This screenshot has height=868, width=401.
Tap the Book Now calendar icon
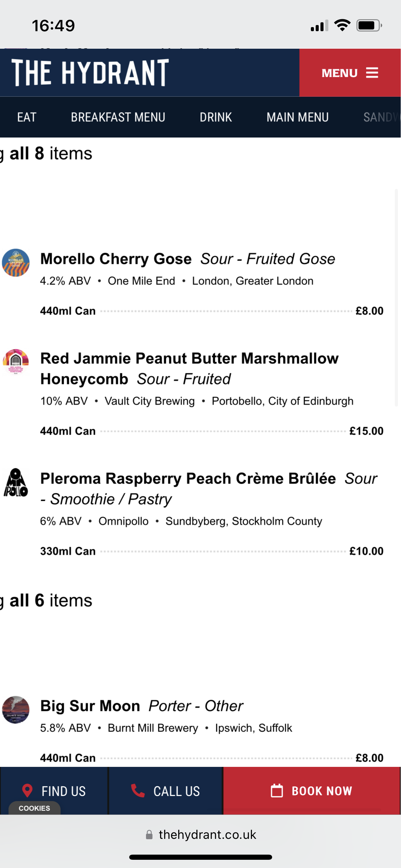click(277, 791)
